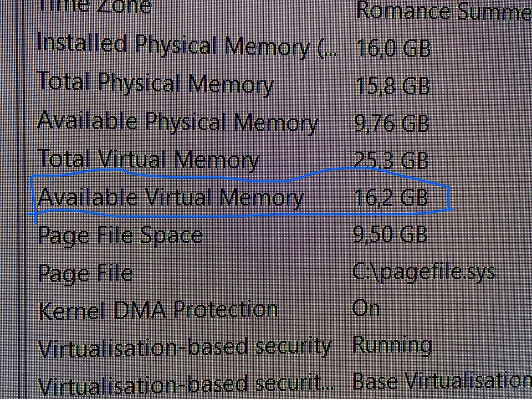Click the 16,2 GB value
The image size is (532, 399).
point(390,197)
